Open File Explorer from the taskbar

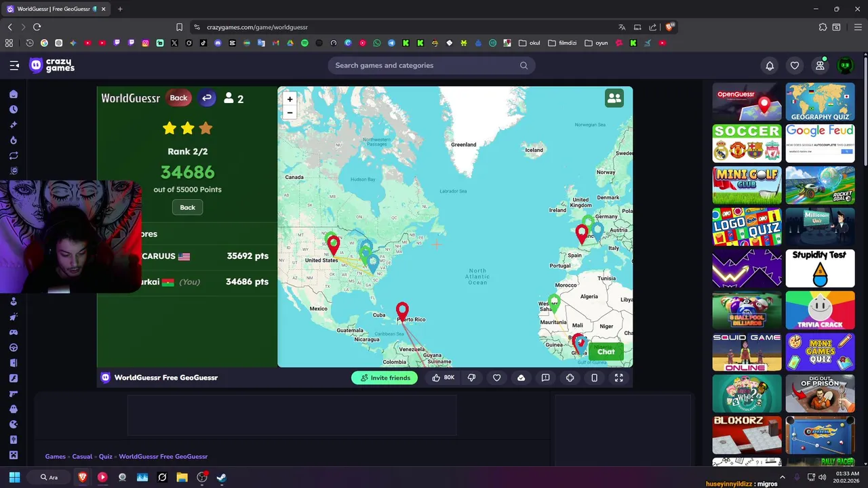pos(182,477)
